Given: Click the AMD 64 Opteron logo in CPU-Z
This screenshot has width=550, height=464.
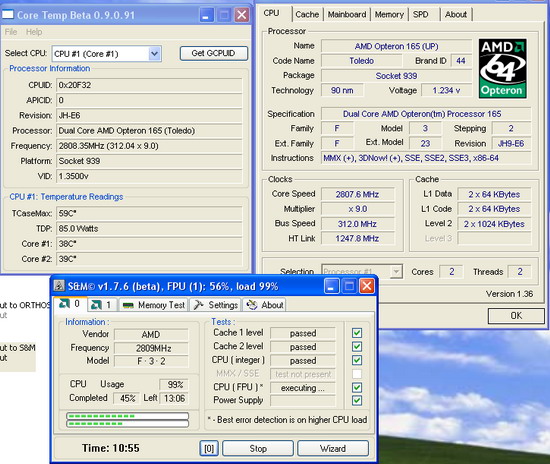Looking at the screenshot, I should pyautogui.click(x=502, y=68).
